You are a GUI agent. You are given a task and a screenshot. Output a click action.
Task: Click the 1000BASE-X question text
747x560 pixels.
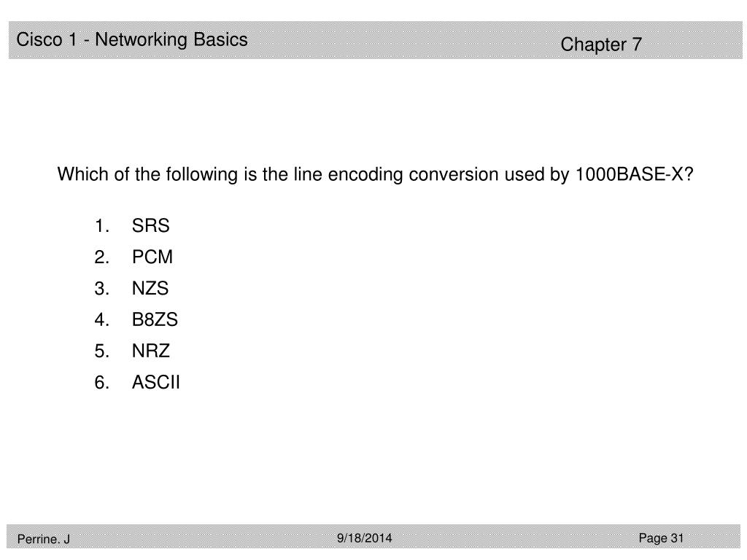pyautogui.click(x=376, y=175)
